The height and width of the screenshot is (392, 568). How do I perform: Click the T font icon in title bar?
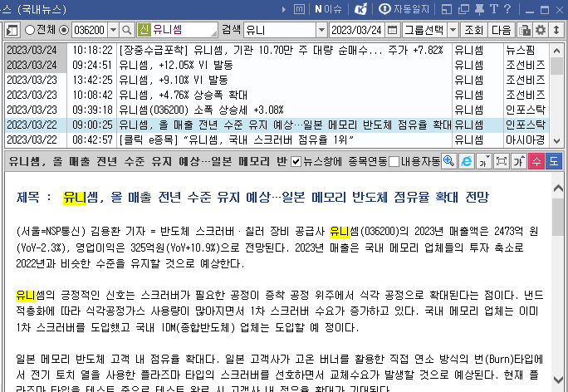[494, 9]
